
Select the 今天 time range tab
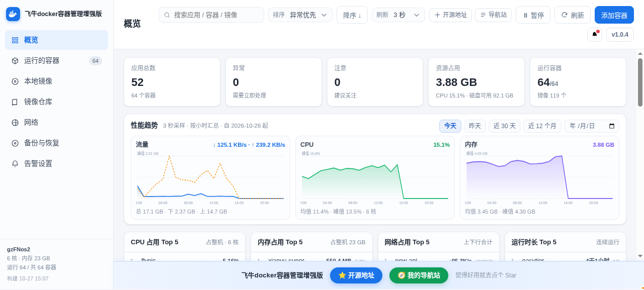coord(450,126)
